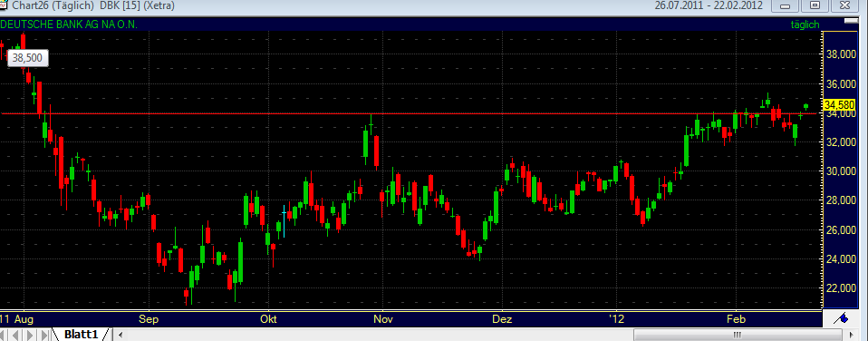The height and width of the screenshot is (341, 868).
Task: Click the horizontal scrollbar thumb
Action: (x=737, y=335)
